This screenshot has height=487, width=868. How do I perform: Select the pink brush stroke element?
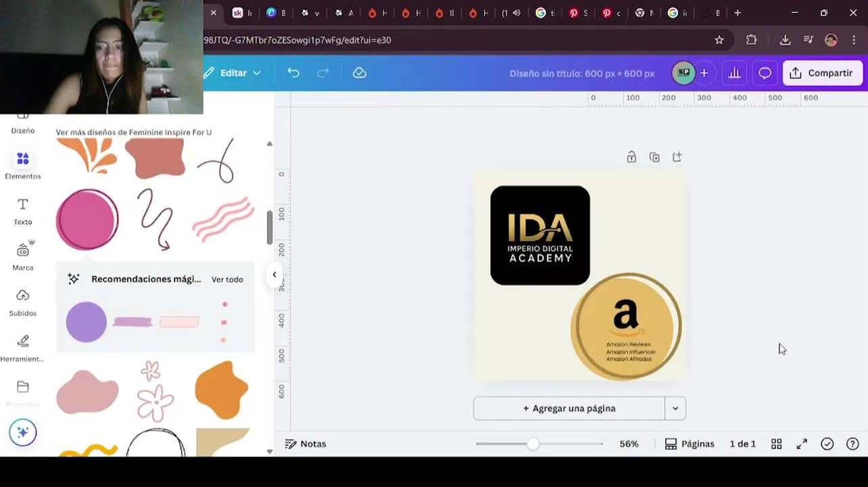[132, 322]
